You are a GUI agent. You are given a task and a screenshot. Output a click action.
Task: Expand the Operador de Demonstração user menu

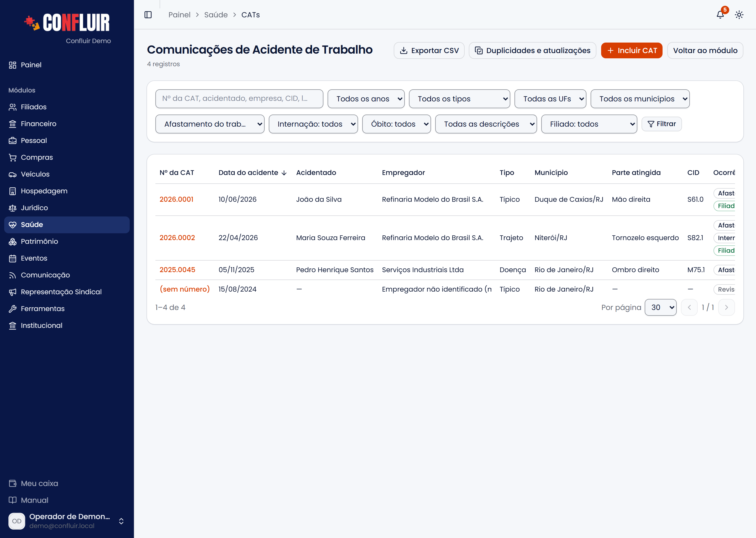coord(67,521)
